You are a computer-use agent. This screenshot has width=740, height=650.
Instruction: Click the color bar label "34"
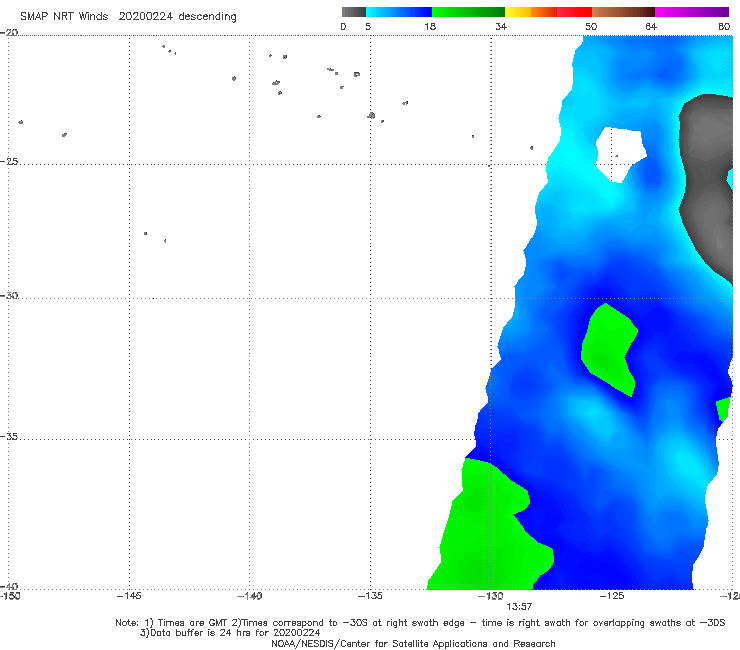pos(501,26)
